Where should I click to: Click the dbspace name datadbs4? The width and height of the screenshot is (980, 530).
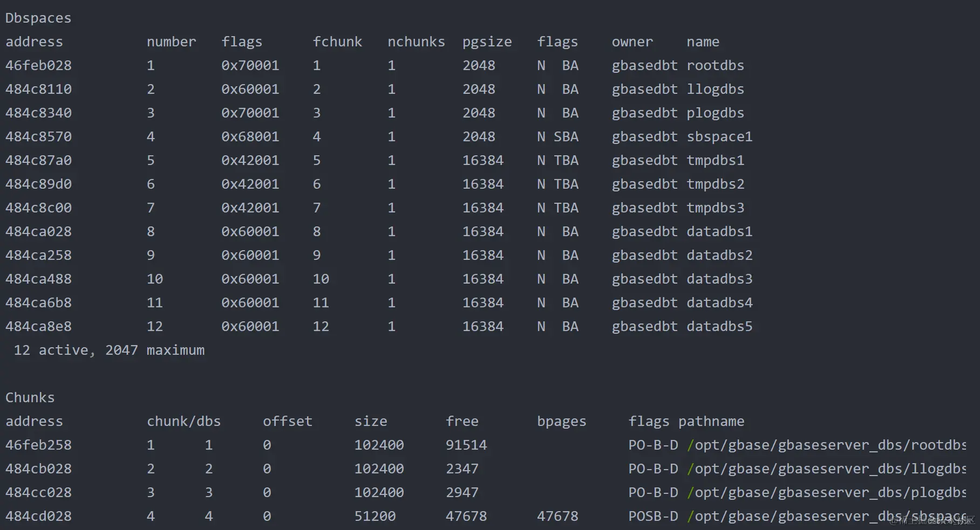[x=719, y=303]
